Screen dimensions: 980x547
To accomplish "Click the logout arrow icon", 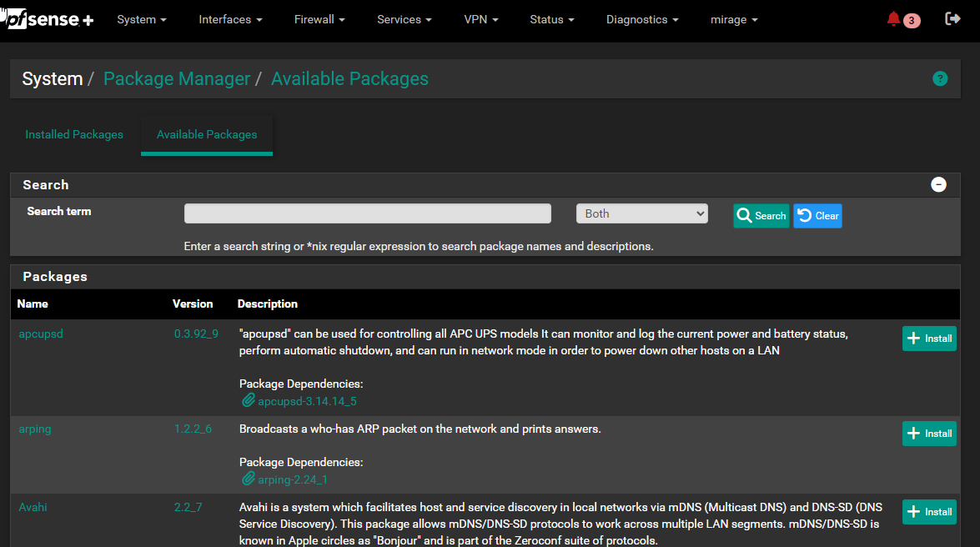I will pos(952,19).
